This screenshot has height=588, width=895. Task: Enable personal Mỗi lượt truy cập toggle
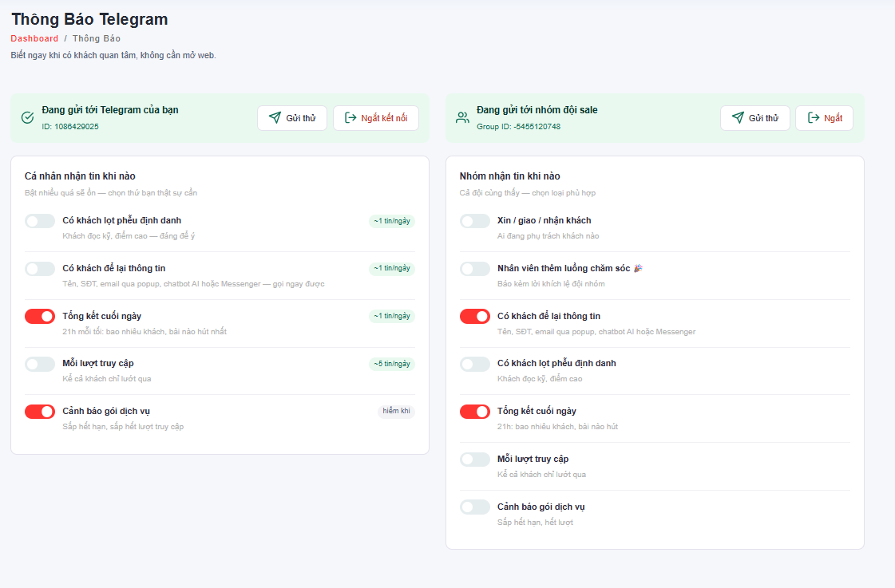click(40, 364)
